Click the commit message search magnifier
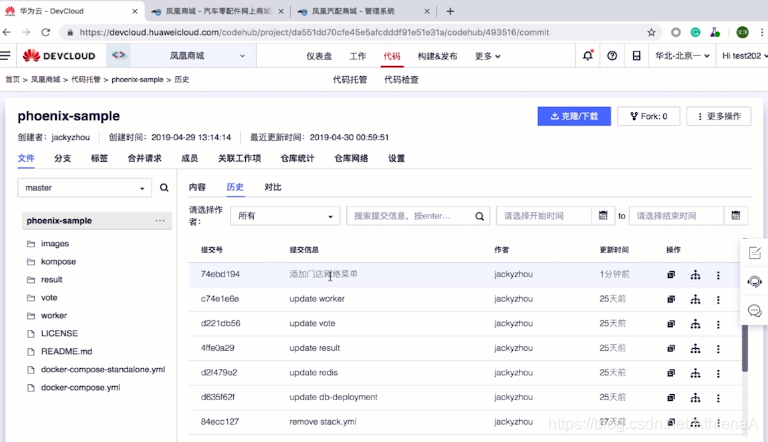This screenshot has height=442, width=768. click(480, 216)
